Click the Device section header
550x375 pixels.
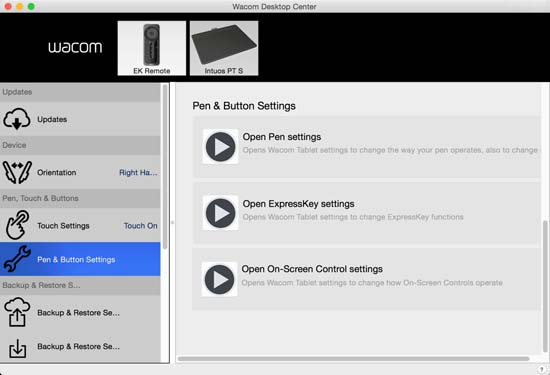pyautogui.click(x=80, y=145)
